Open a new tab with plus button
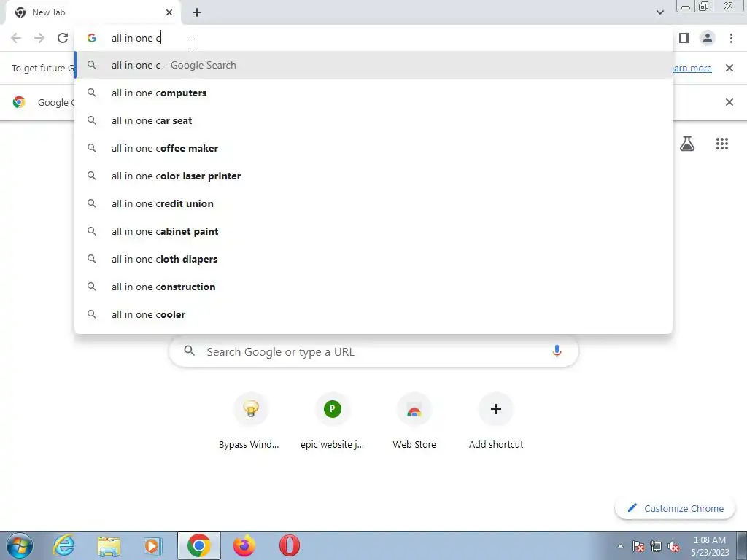The image size is (747, 560). [197, 12]
